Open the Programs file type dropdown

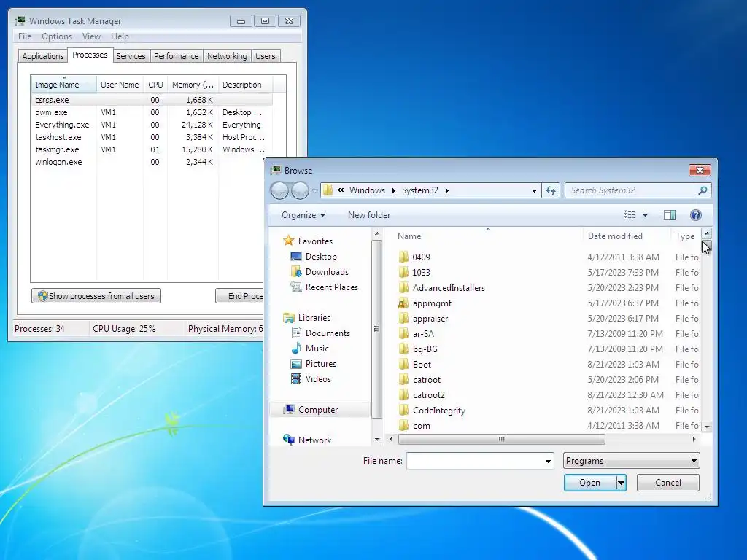631,461
